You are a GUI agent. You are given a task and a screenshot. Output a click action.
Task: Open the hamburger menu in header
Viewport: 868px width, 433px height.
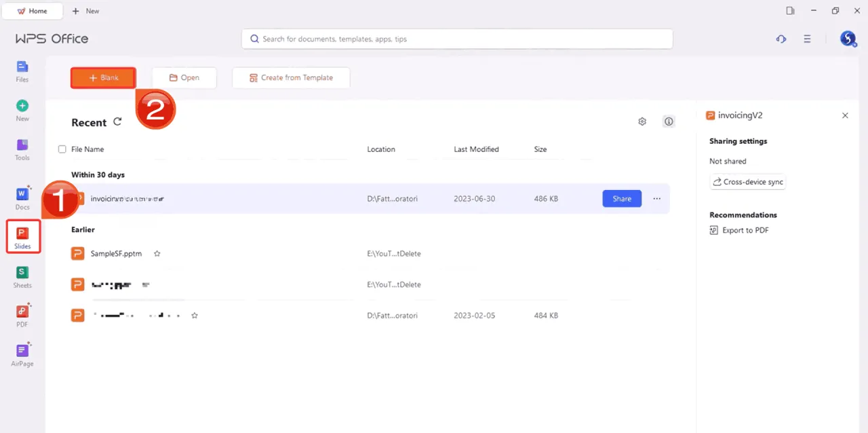[807, 39]
